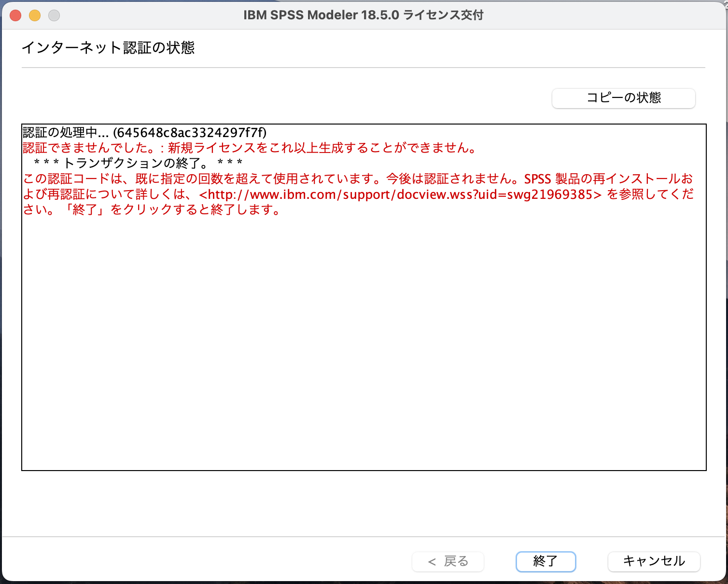Click the disabled 戻る button
This screenshot has width=728, height=584.
(x=448, y=561)
